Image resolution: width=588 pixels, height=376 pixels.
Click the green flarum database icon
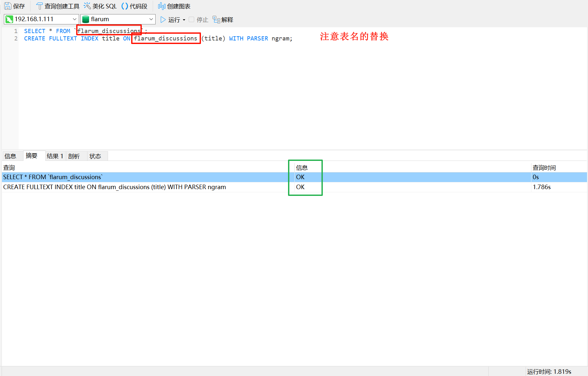click(86, 19)
